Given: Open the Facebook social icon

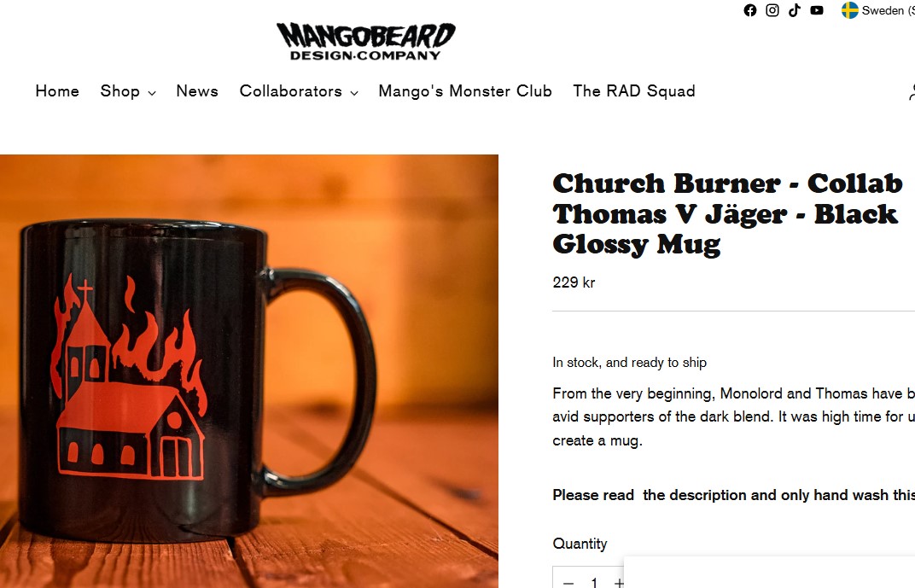Looking at the screenshot, I should click(750, 10).
